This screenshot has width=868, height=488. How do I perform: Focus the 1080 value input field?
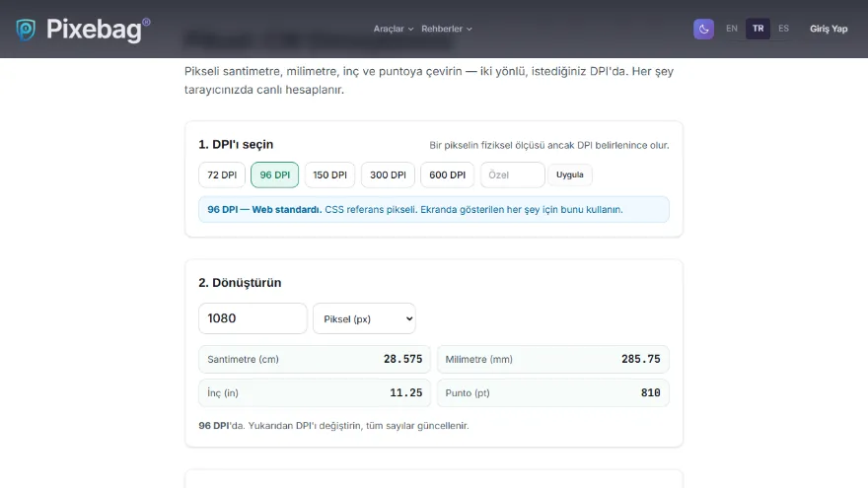(x=253, y=318)
